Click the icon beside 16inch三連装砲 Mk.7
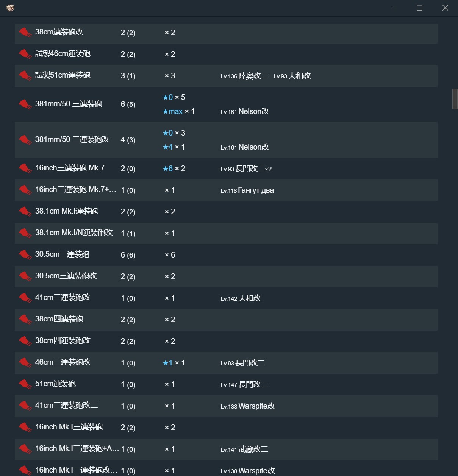458x476 pixels. click(x=25, y=169)
